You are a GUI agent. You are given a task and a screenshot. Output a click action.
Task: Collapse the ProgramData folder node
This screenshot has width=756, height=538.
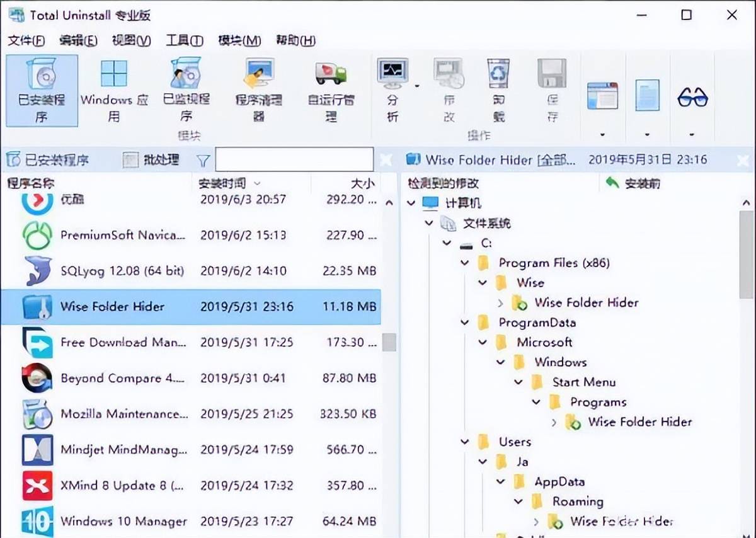465,323
